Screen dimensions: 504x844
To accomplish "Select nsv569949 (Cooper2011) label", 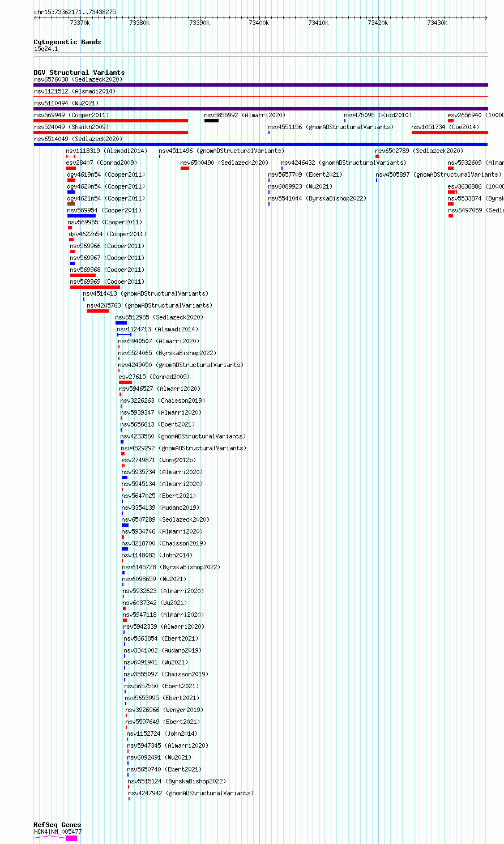I will tap(71, 115).
